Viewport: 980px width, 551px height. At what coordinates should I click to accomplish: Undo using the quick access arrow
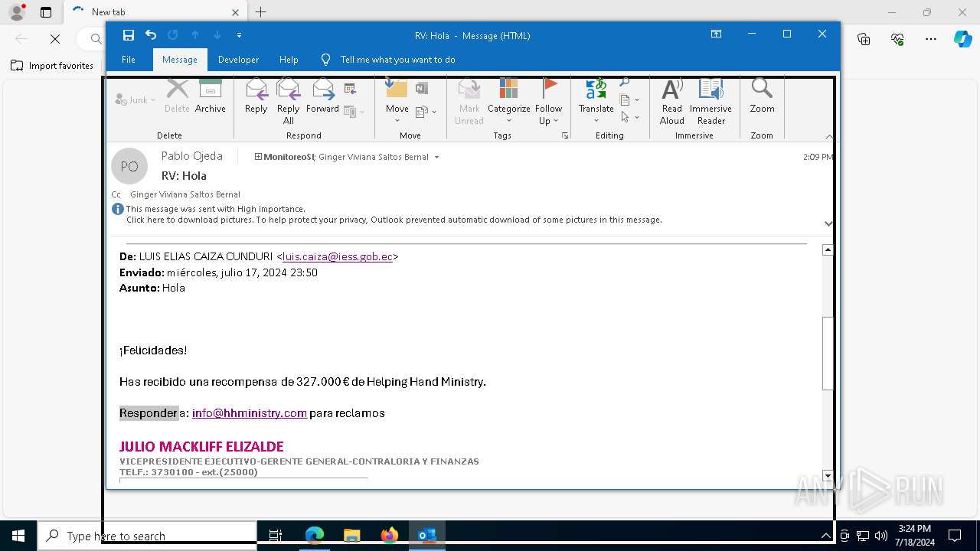click(x=151, y=35)
